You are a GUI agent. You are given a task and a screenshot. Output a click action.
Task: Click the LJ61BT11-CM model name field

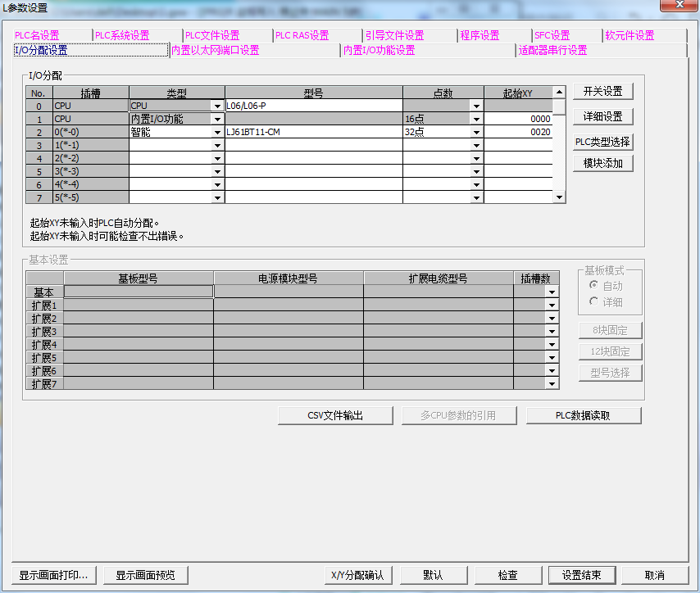(x=313, y=132)
